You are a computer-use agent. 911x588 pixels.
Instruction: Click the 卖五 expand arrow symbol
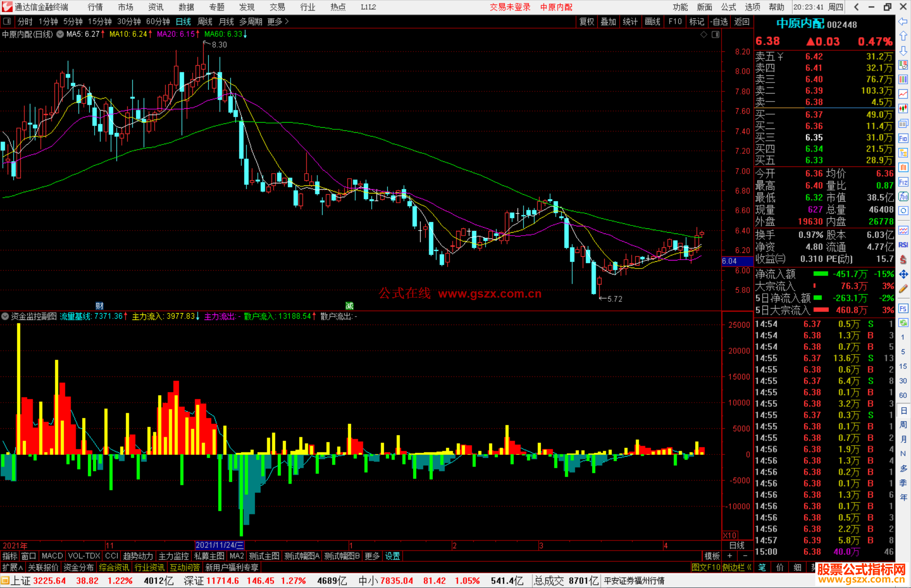point(780,56)
